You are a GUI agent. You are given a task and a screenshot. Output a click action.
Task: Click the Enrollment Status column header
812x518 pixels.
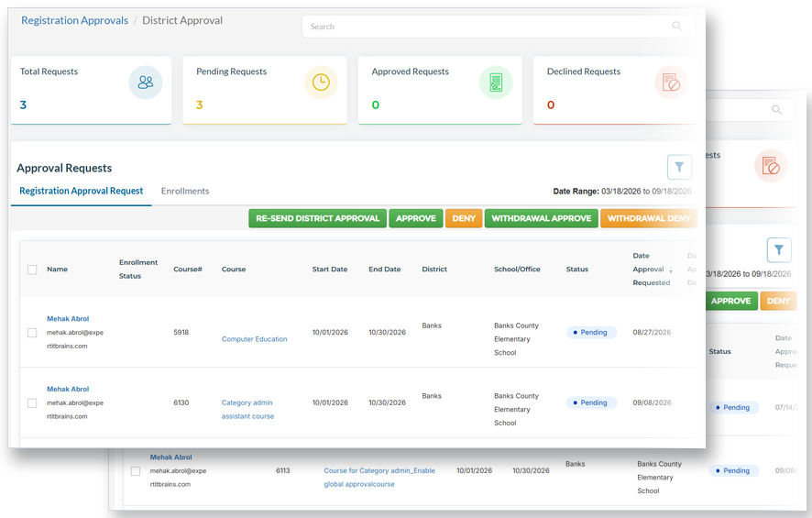138,270
